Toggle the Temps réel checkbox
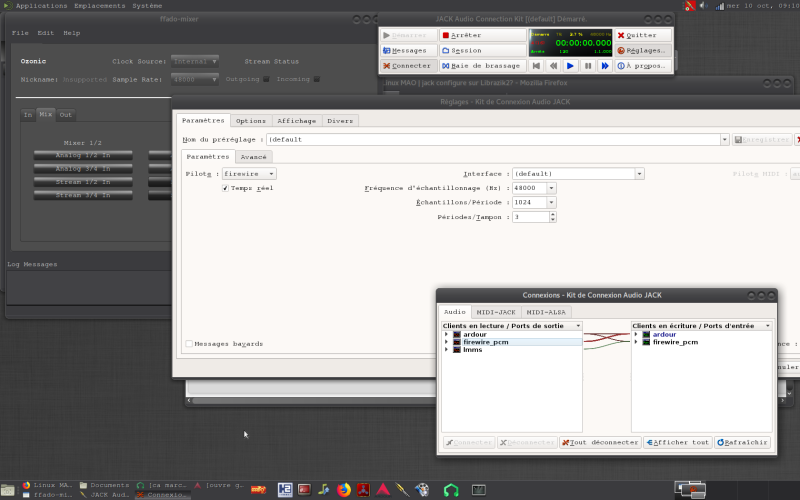 [x=226, y=188]
